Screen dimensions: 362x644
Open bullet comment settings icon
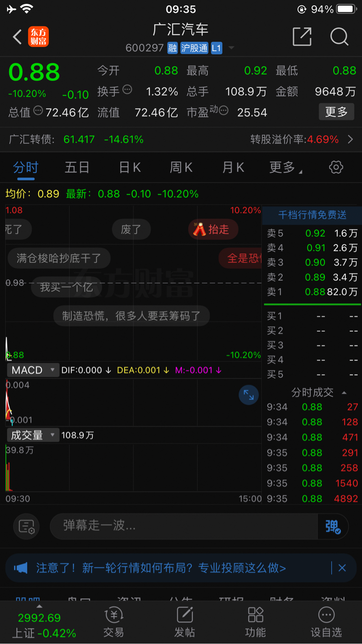(x=26, y=526)
